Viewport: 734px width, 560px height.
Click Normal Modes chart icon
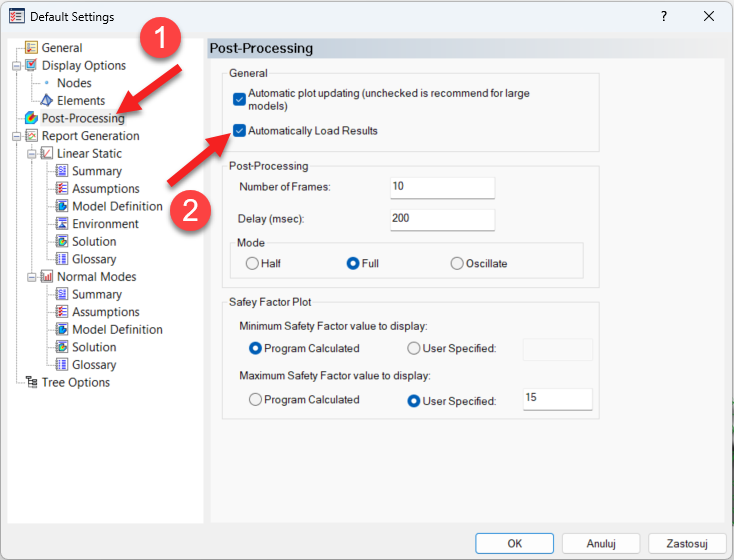click(46, 277)
